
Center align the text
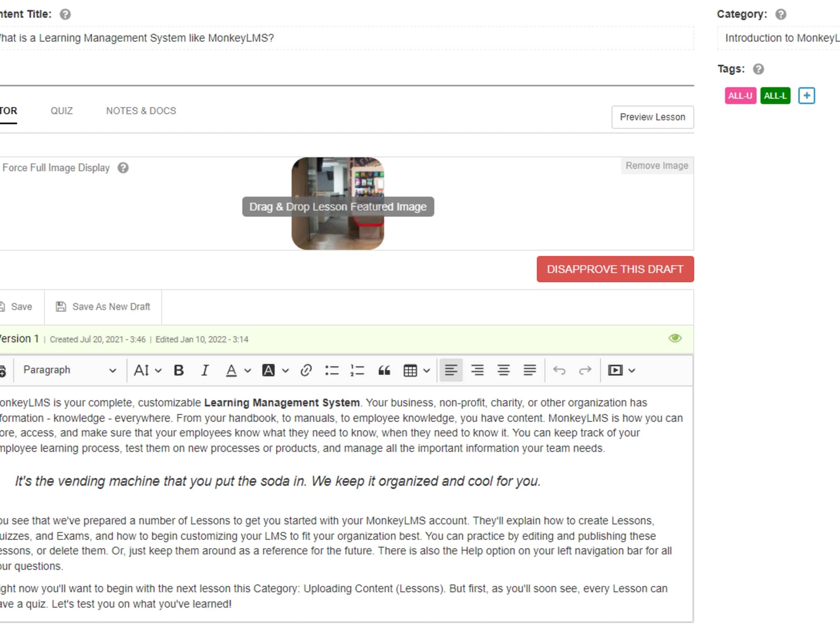point(503,370)
